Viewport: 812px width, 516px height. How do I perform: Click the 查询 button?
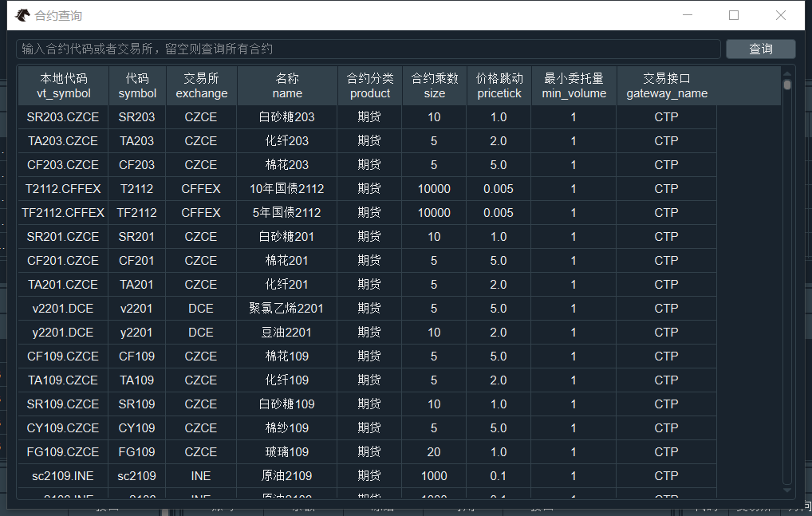pyautogui.click(x=760, y=49)
